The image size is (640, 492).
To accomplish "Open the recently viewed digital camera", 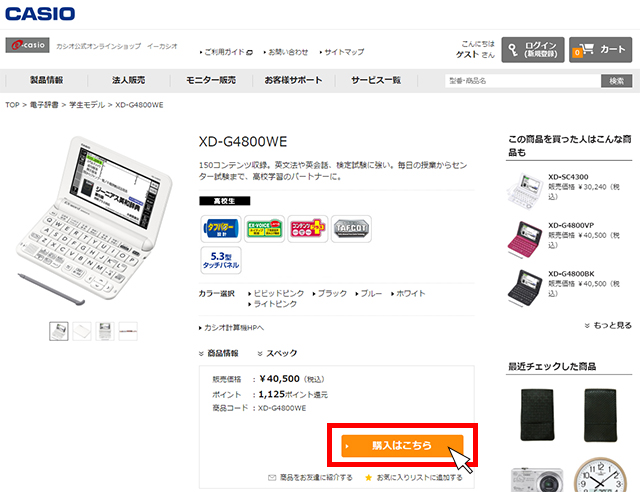I will (537, 480).
